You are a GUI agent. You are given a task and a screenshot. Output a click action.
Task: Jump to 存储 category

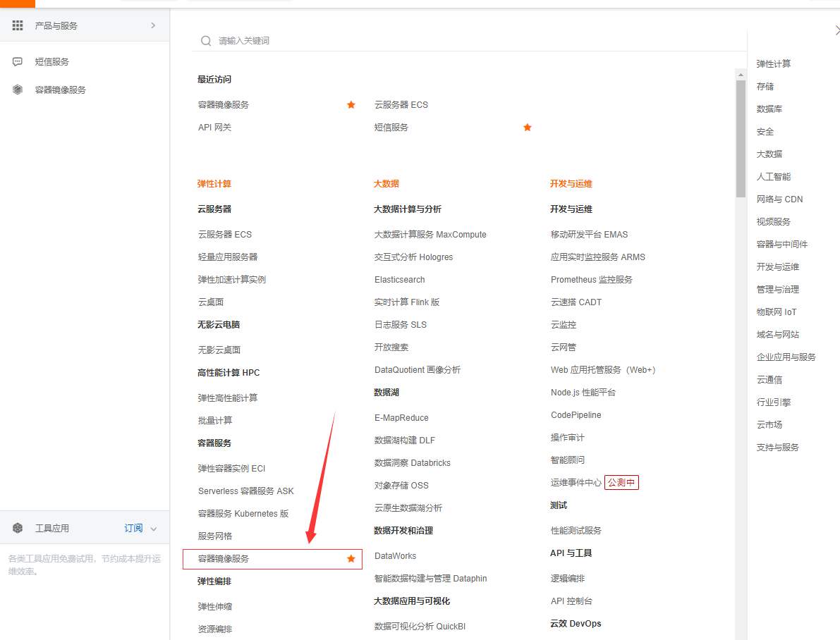(765, 86)
